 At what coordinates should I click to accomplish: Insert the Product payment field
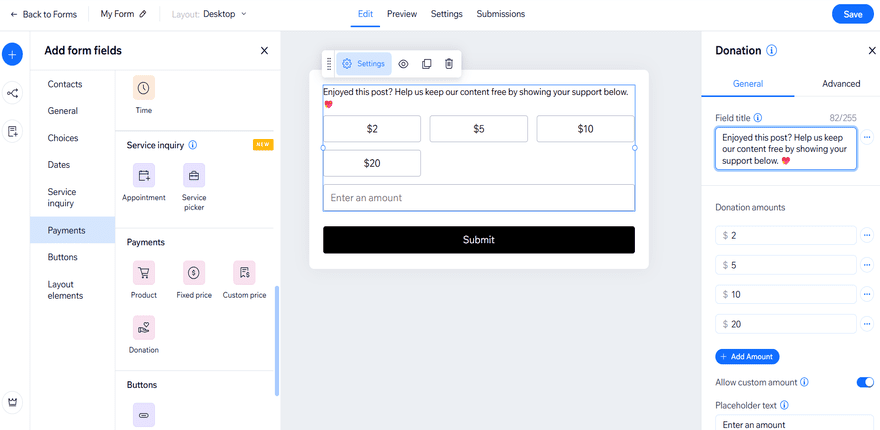144,273
